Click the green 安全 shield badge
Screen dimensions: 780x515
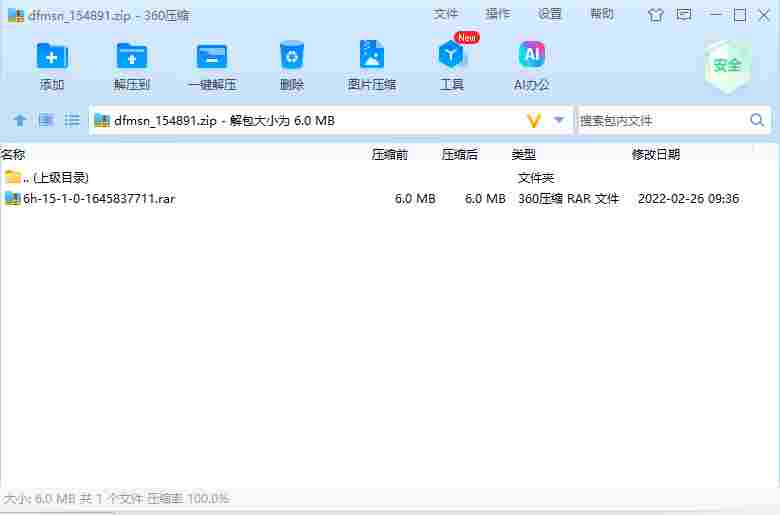coord(727,67)
